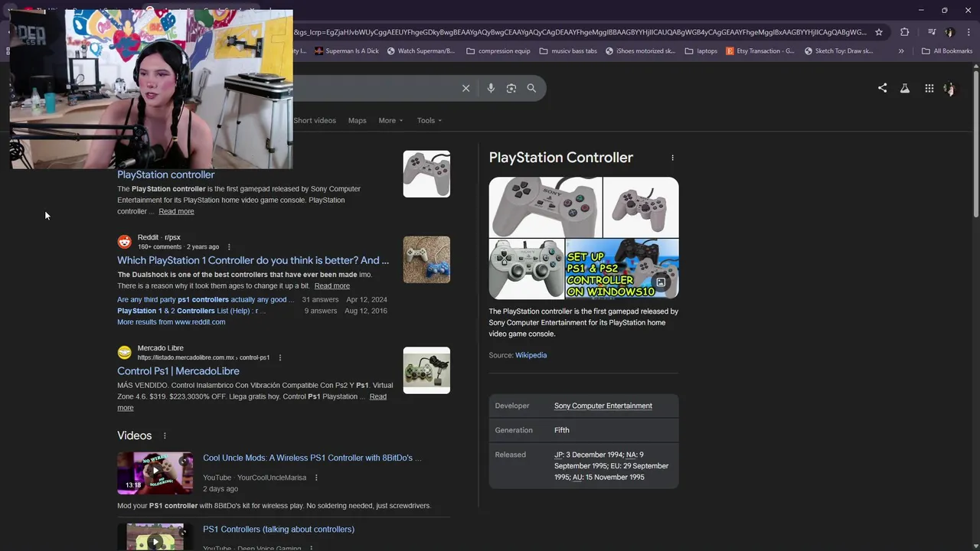Open Search Labs flask icon

(905, 88)
